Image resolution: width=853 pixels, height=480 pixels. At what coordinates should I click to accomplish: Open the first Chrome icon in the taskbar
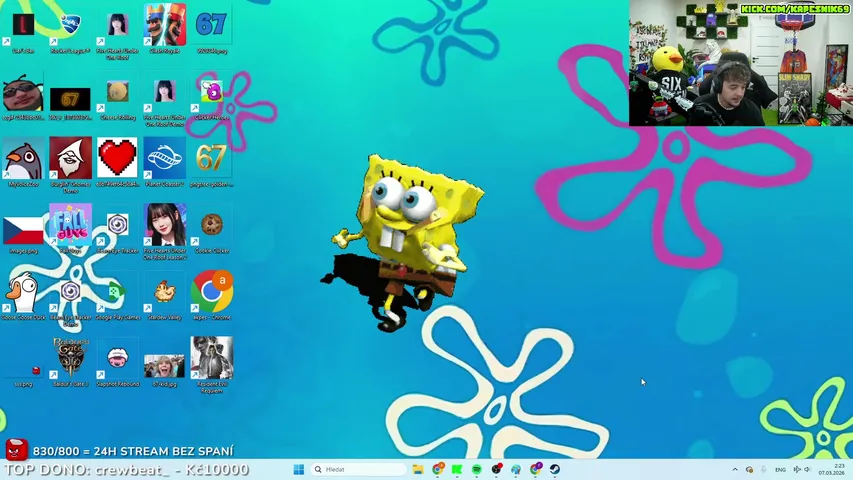coord(438,469)
